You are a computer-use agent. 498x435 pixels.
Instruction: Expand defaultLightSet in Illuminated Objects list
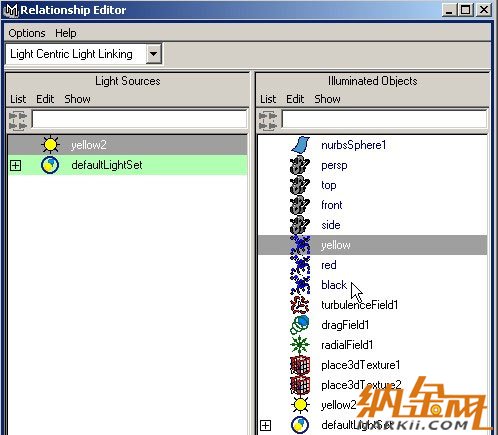click(x=265, y=425)
